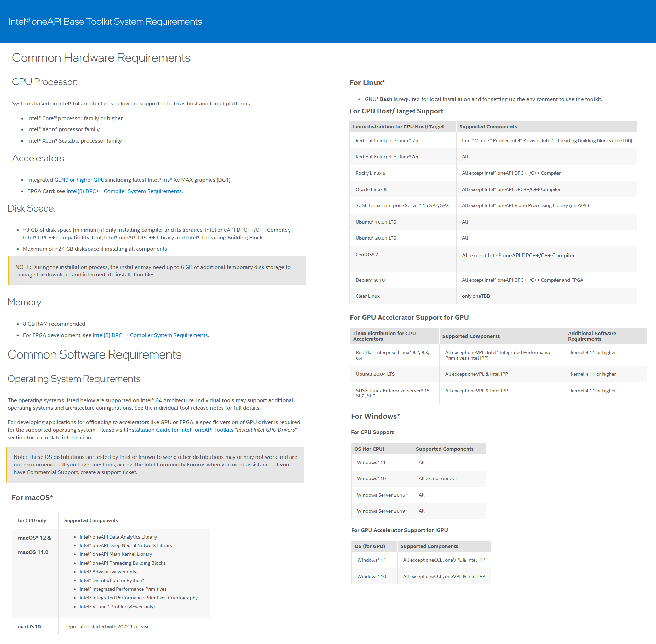Click the Memory heading

tap(25, 302)
